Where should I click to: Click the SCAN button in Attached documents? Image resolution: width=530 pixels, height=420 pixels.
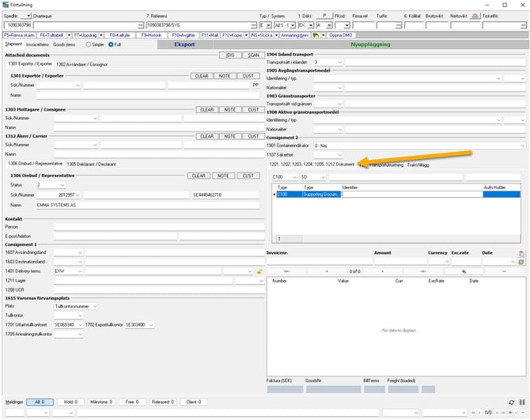[x=252, y=55]
